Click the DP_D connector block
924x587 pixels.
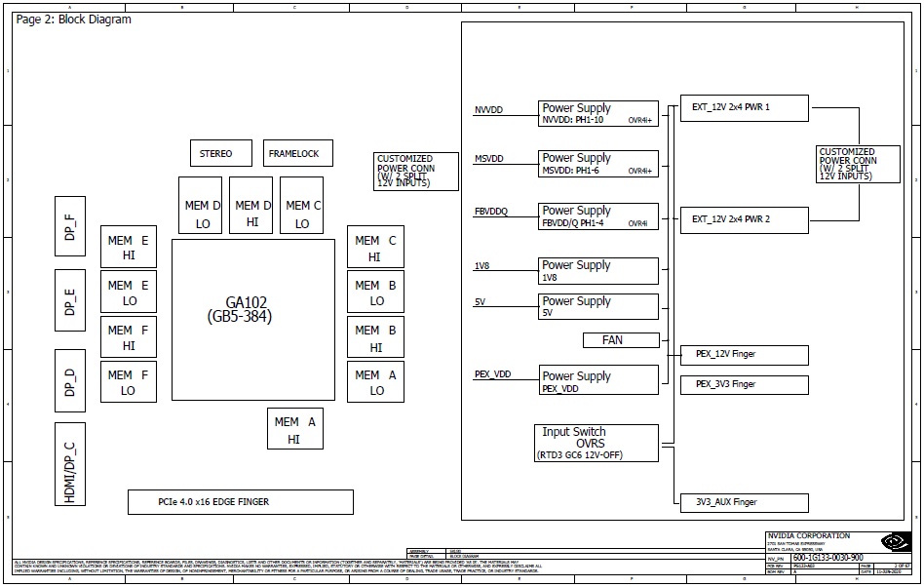70,380
